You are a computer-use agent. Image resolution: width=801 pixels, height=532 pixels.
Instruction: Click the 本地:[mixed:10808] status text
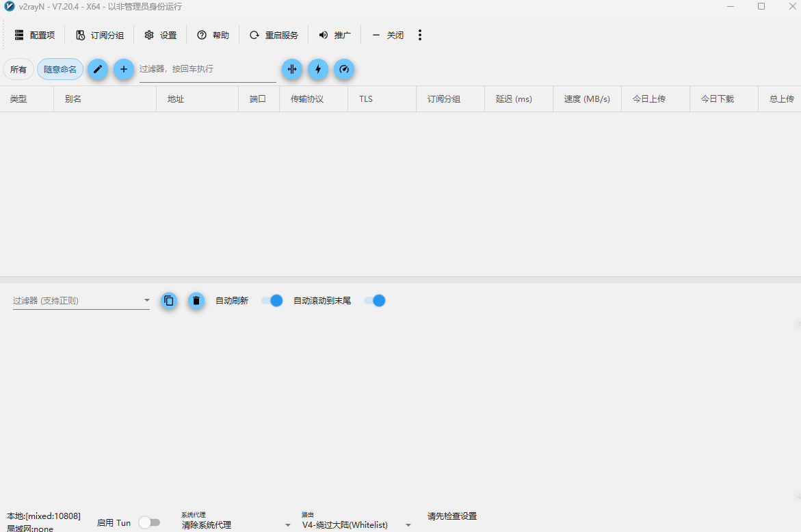pos(43,516)
